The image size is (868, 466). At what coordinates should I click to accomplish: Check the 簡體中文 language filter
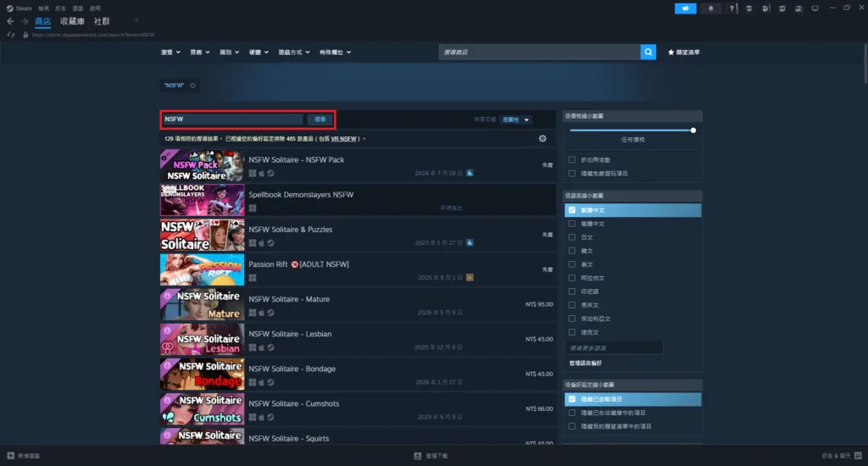pos(572,224)
